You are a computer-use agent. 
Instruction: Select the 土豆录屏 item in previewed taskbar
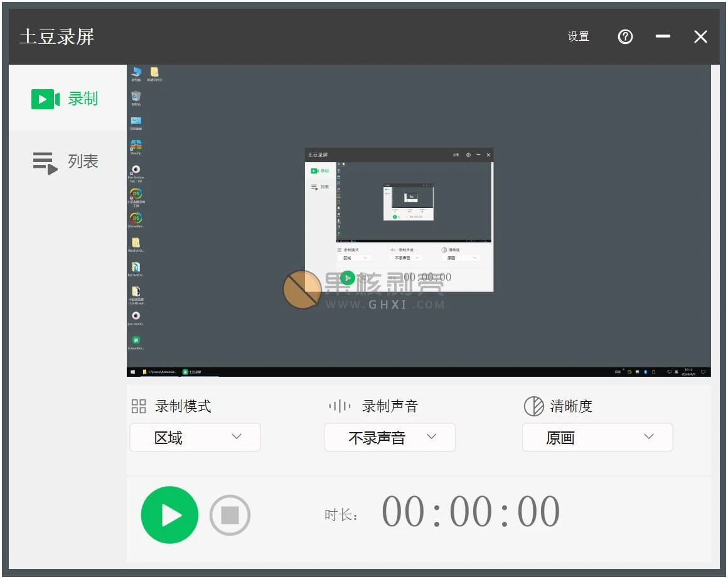tap(192, 372)
